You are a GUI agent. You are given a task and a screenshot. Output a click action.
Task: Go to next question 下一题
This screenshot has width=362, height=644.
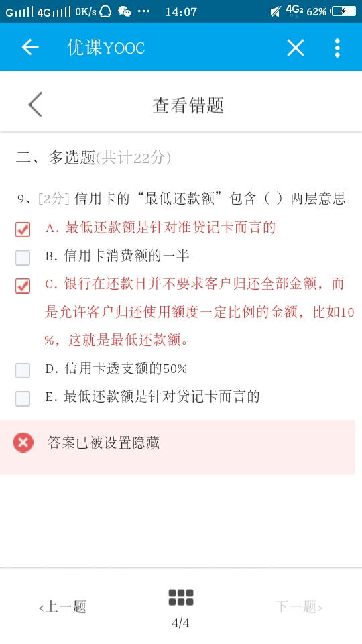click(299, 606)
